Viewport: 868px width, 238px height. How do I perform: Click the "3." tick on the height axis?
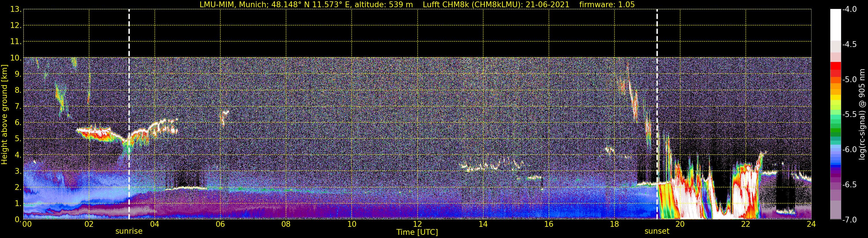(18, 171)
